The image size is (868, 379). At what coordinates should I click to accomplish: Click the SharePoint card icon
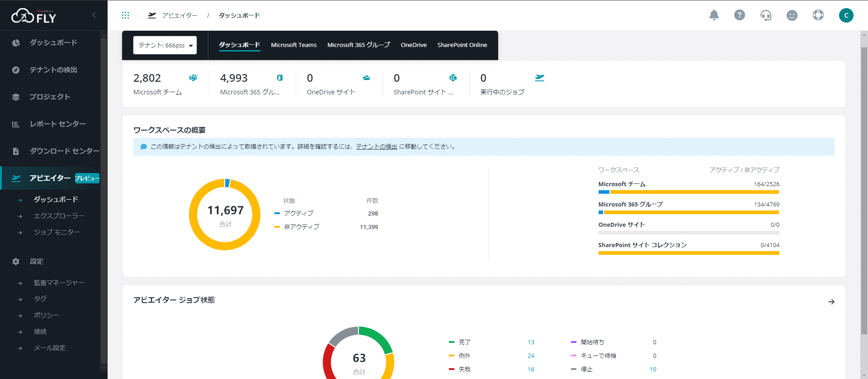click(453, 78)
